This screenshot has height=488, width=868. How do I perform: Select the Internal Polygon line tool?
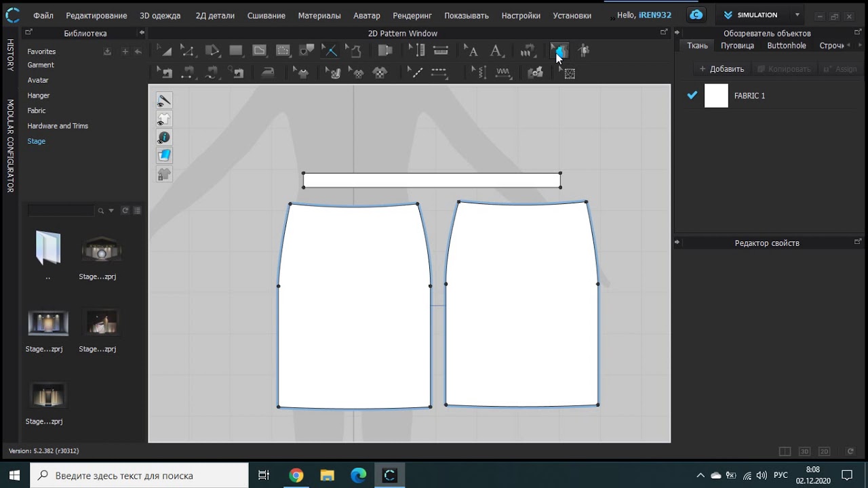point(260,51)
